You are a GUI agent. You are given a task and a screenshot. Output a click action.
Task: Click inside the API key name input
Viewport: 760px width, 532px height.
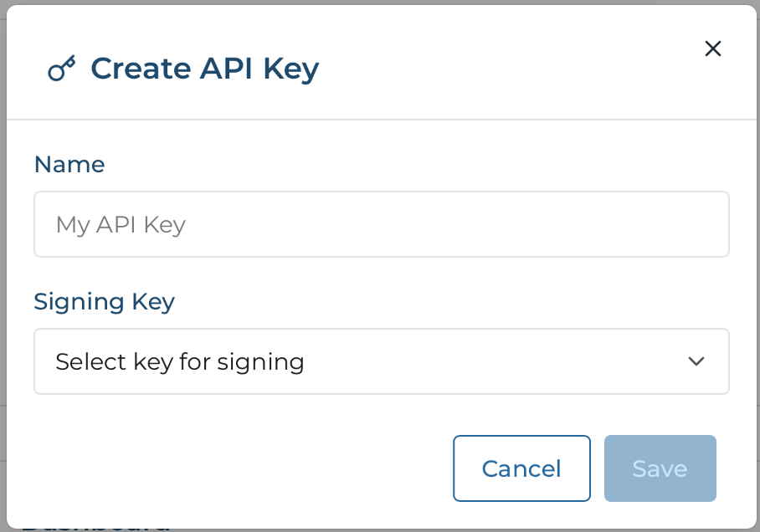coord(382,224)
